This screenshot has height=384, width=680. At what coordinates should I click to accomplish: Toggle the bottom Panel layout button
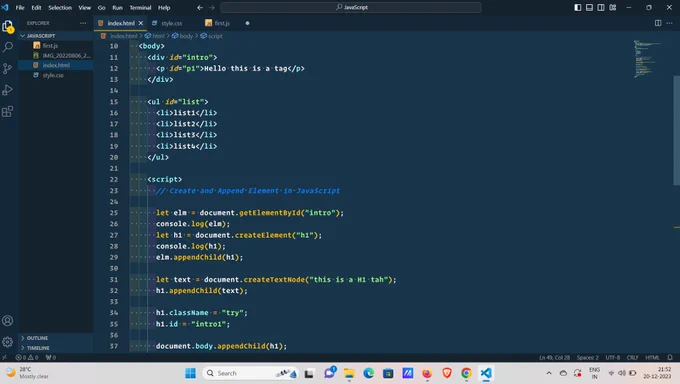coord(589,7)
